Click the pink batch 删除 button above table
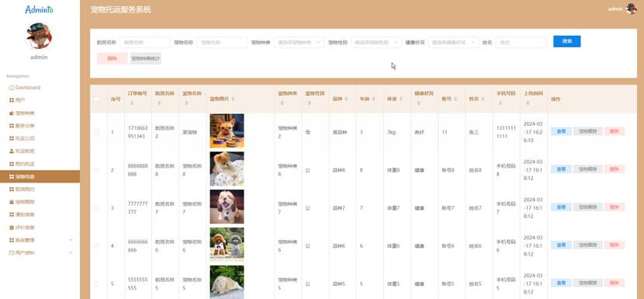Viewport: 644px width, 299px height. 113,58
